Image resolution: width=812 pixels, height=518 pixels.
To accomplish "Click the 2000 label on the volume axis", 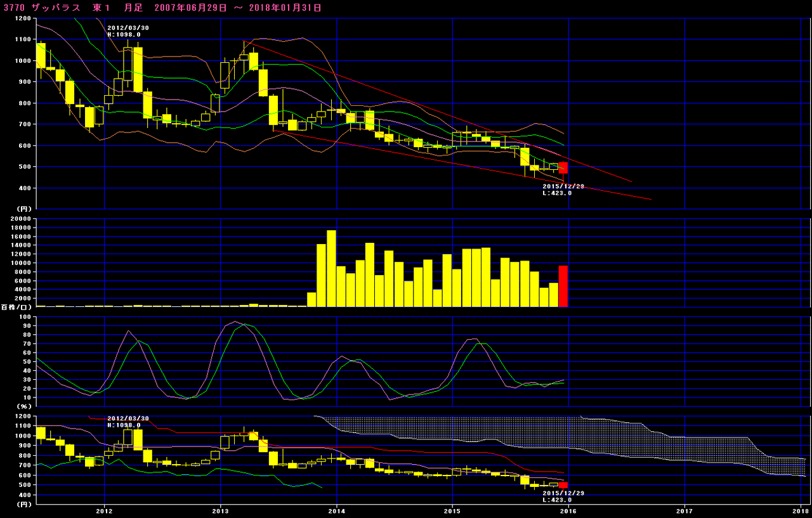I will (22, 298).
